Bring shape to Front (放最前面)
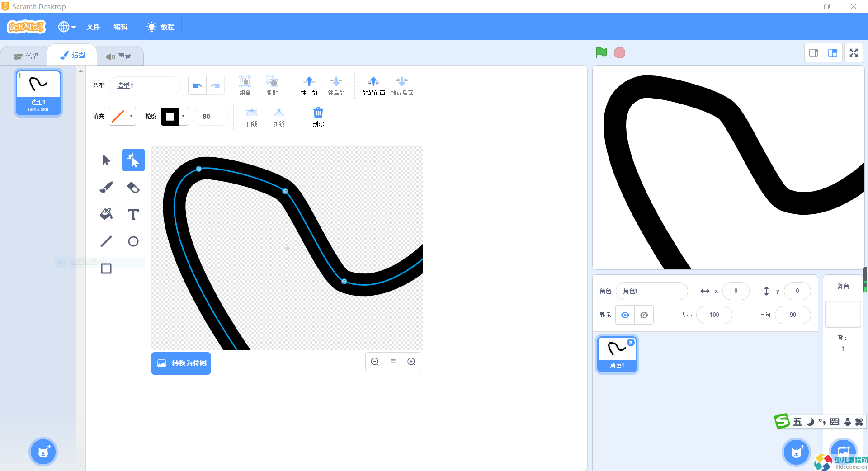This screenshot has height=471, width=868. tap(373, 85)
